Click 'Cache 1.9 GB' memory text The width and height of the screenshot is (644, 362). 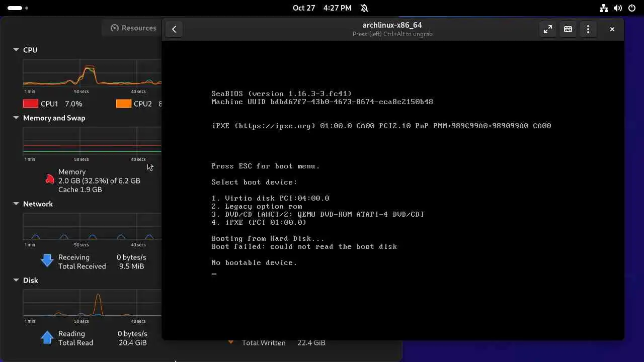tap(80, 190)
